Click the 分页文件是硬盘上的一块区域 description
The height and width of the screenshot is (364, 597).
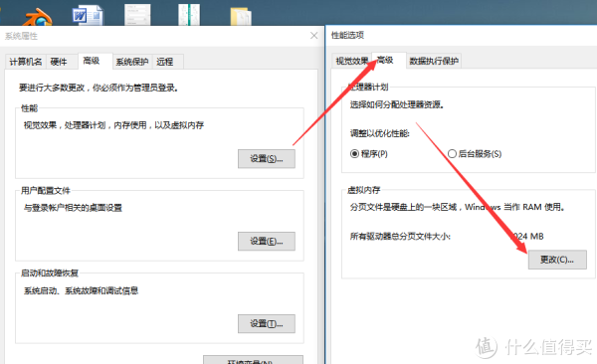(x=458, y=207)
